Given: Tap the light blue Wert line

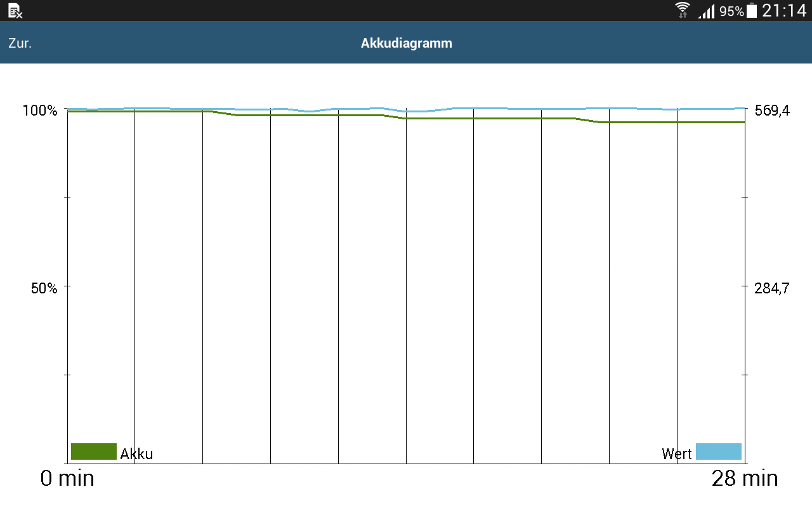Looking at the screenshot, I should click(507, 109).
